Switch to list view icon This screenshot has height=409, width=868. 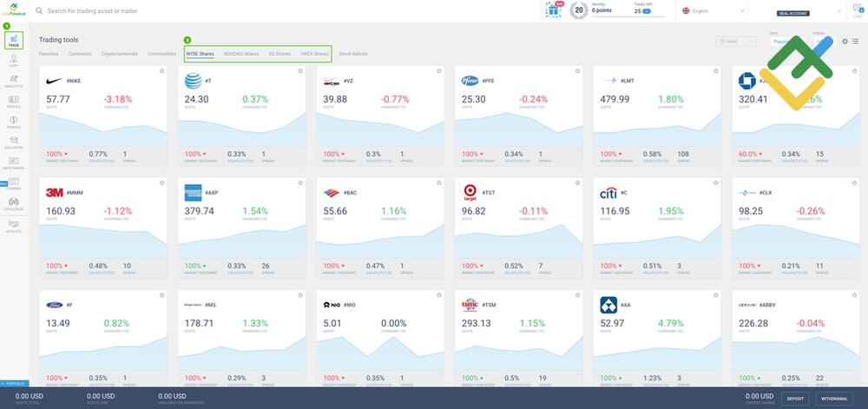pyautogui.click(x=855, y=42)
